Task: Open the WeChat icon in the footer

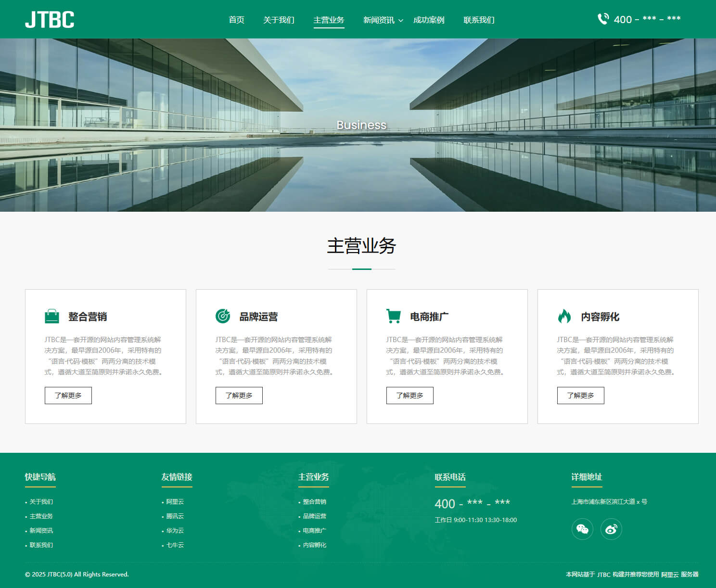Action: click(582, 529)
